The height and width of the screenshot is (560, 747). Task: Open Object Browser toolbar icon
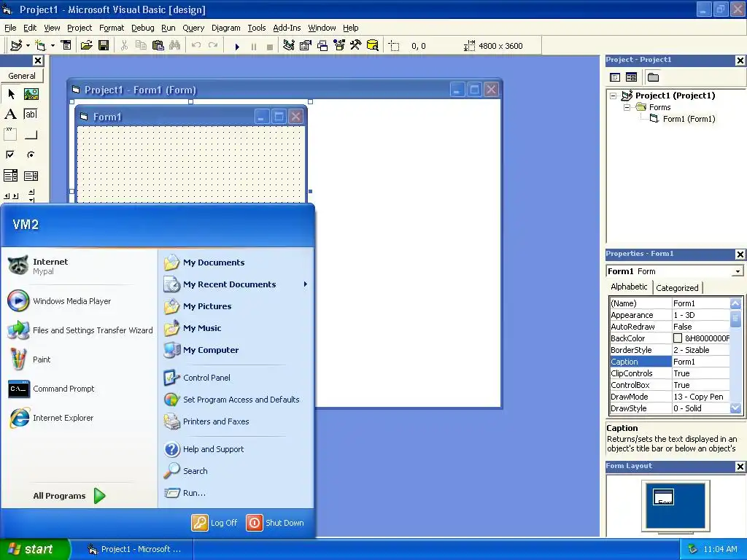click(339, 46)
